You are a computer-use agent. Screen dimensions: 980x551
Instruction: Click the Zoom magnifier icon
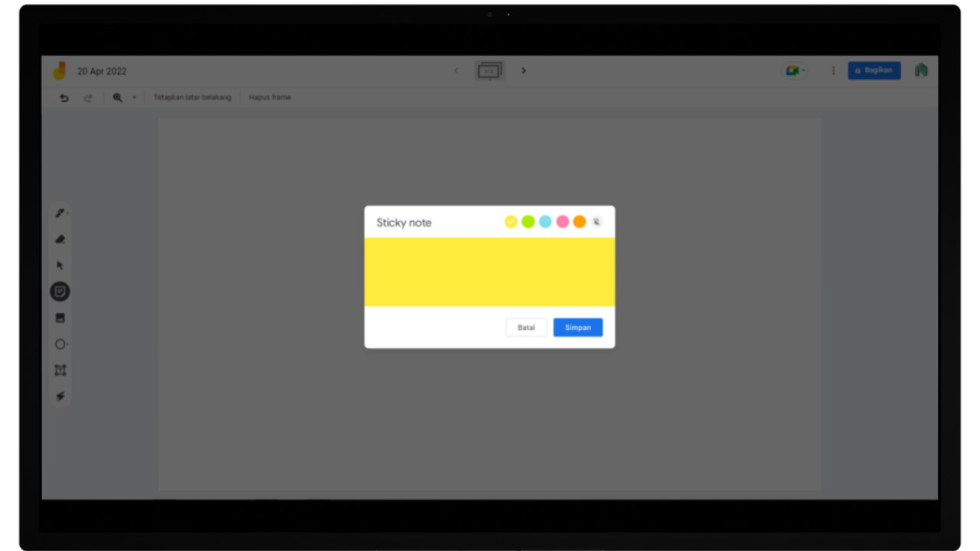(x=118, y=98)
